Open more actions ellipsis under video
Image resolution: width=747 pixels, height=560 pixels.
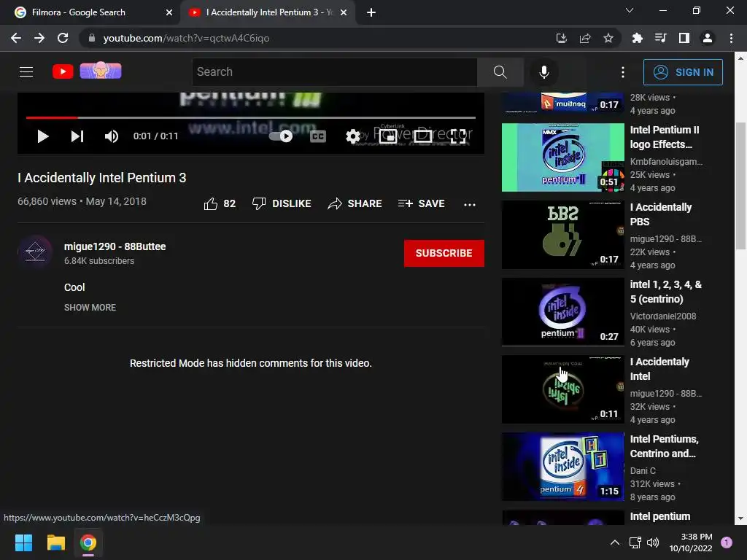tap(469, 204)
